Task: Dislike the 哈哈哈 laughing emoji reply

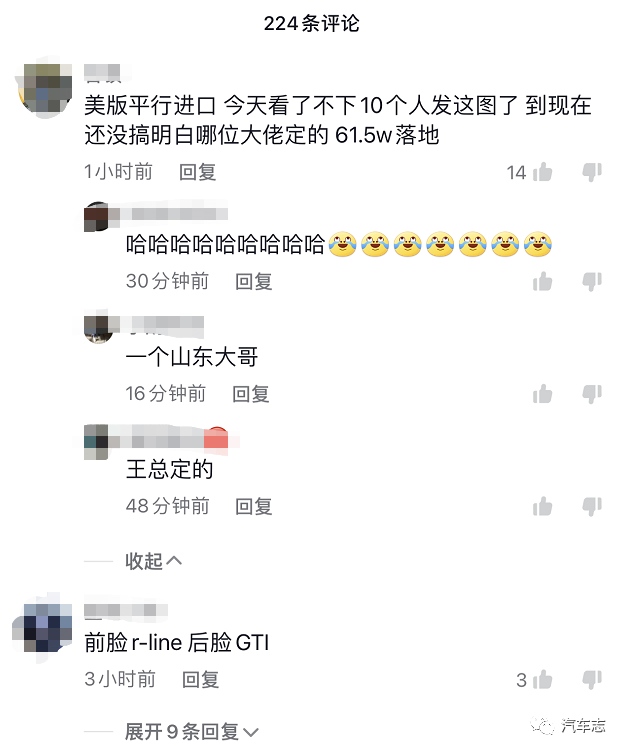Action: (592, 282)
